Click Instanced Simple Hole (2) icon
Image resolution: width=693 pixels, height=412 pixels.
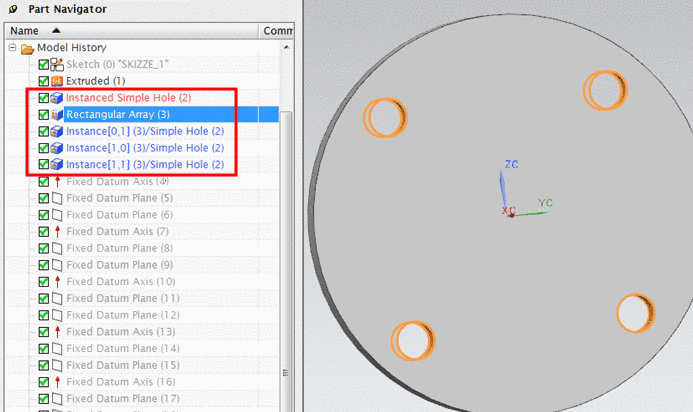(x=57, y=98)
